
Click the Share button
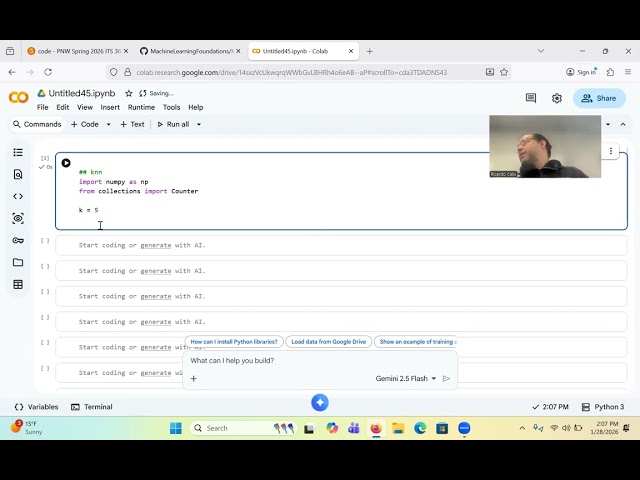click(599, 98)
